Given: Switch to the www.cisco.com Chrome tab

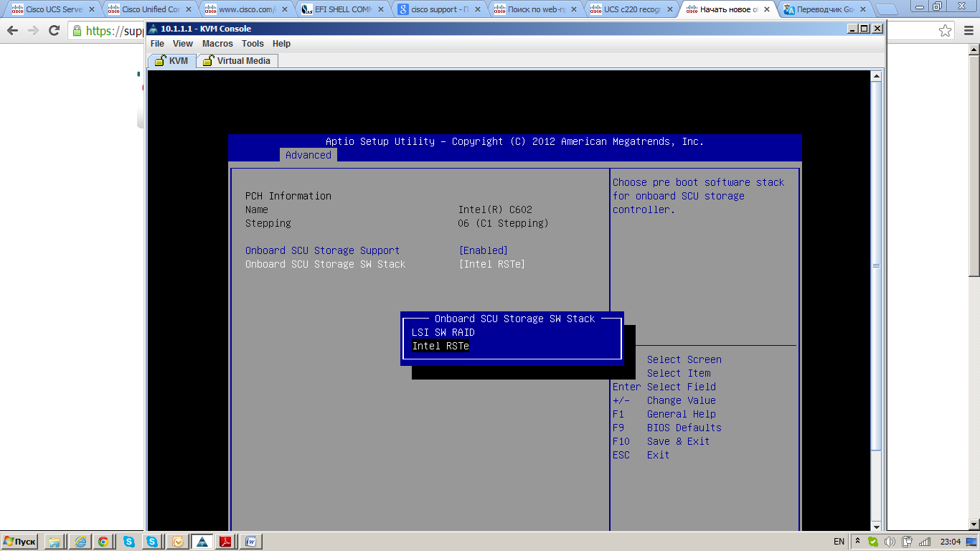Looking at the screenshot, I should tap(245, 9).
